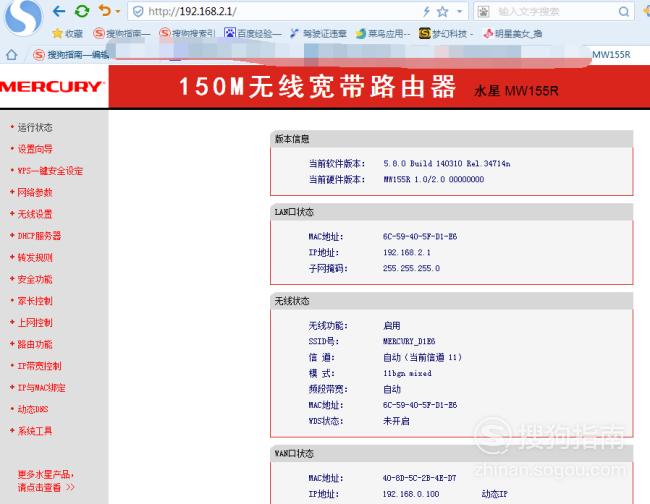This screenshot has height=504, width=650.
Task: Switch to the MW155R tab
Action: click(611, 54)
